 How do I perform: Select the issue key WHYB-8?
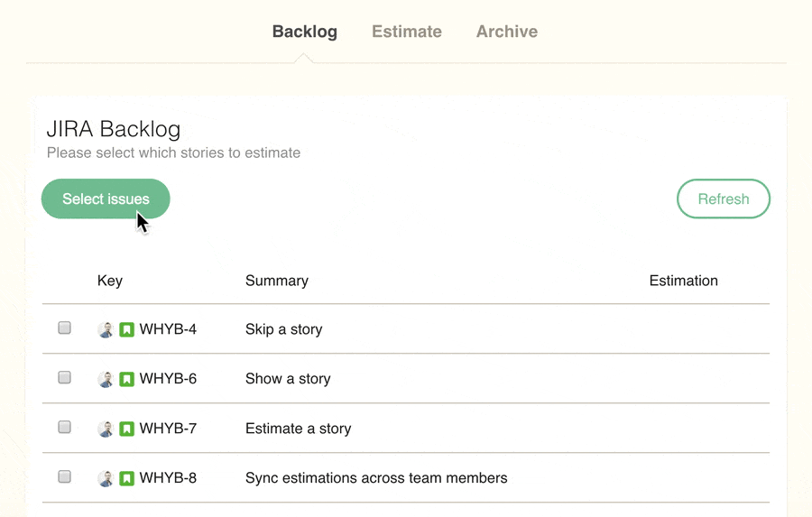click(x=168, y=477)
